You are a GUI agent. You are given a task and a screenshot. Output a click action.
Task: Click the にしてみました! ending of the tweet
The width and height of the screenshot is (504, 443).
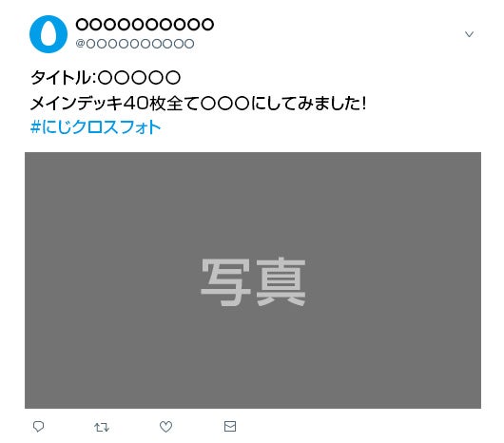(308, 104)
